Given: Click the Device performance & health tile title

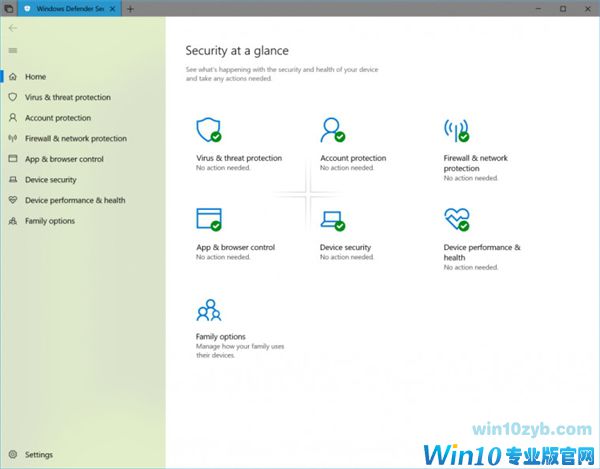Looking at the screenshot, I should 482,252.
